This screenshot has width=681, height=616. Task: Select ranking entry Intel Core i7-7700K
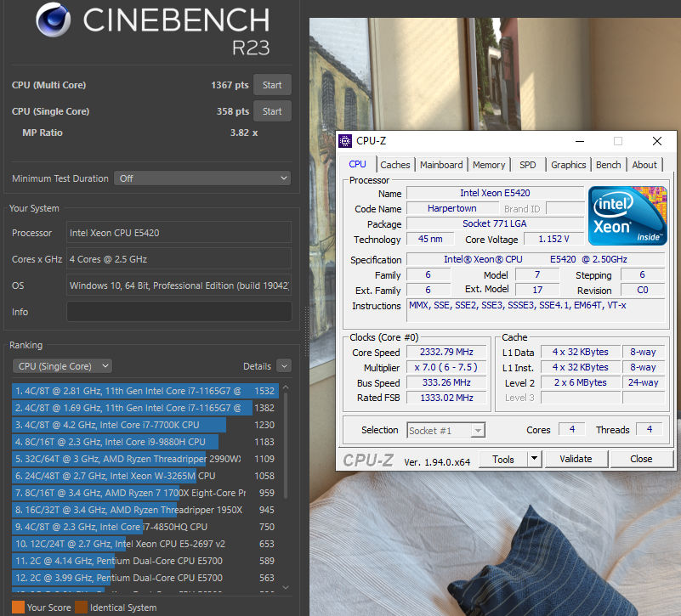tap(145, 425)
